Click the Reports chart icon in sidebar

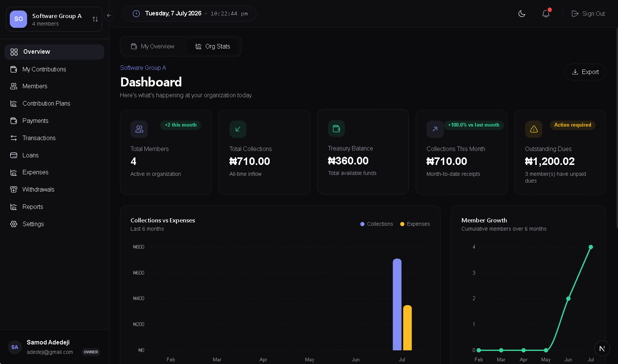point(14,207)
